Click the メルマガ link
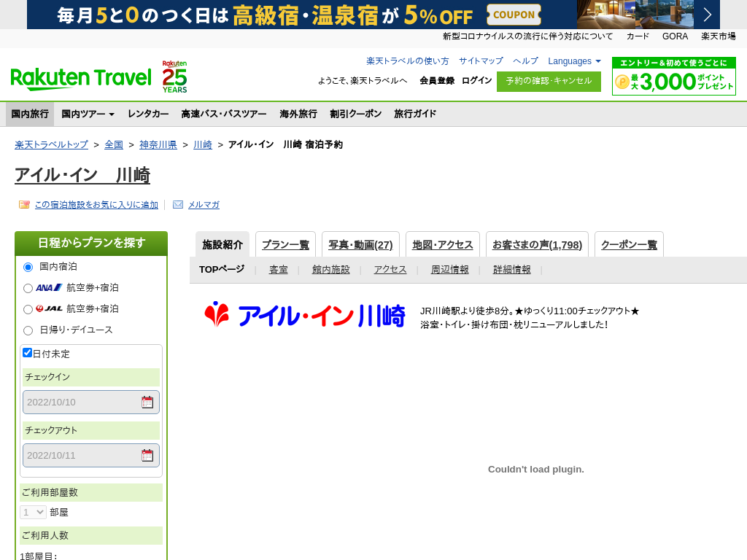 pyautogui.click(x=204, y=205)
